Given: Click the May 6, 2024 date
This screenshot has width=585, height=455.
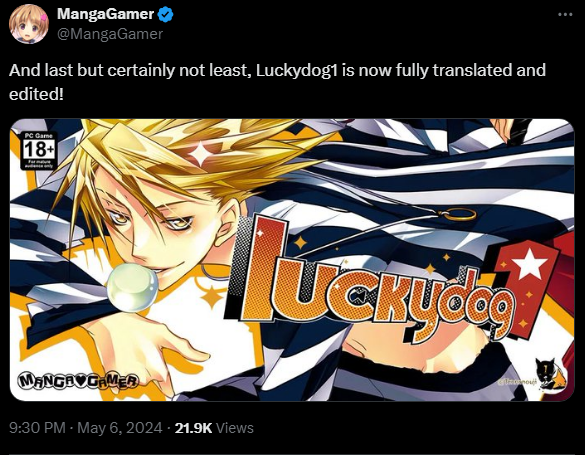Looking at the screenshot, I should pyautogui.click(x=120, y=428).
